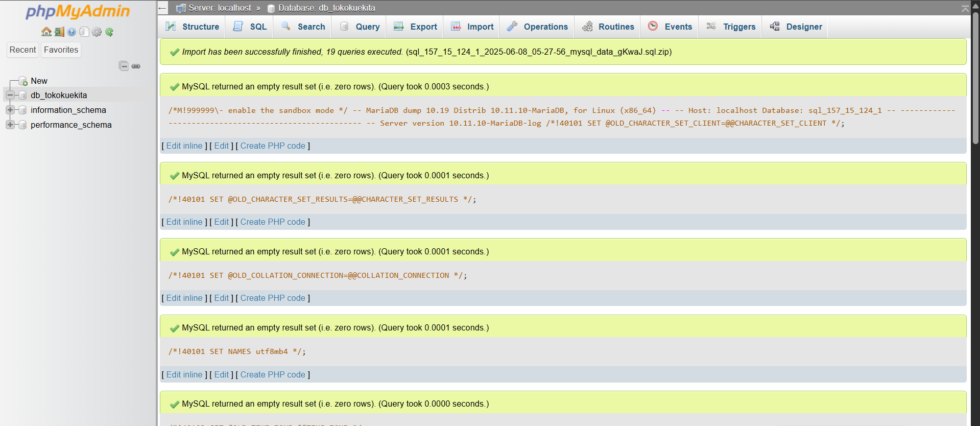Click the link with main panel icon
Screen dimensions: 980x426
click(136, 66)
